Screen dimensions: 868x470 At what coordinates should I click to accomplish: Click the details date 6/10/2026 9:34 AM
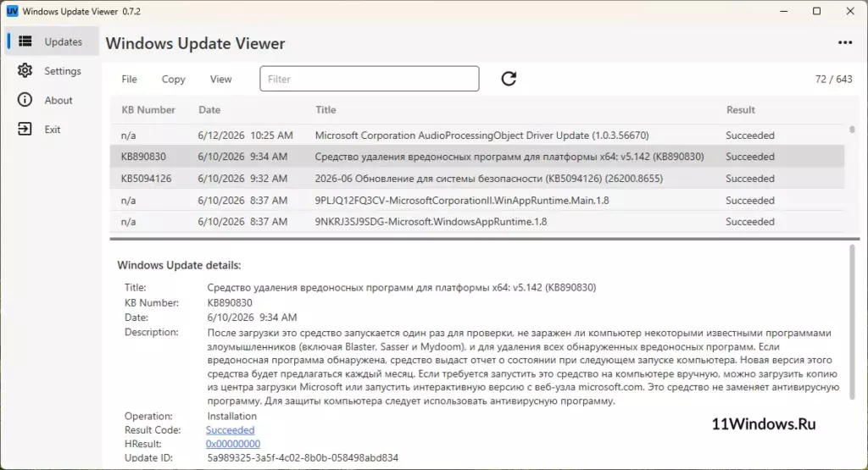point(252,318)
